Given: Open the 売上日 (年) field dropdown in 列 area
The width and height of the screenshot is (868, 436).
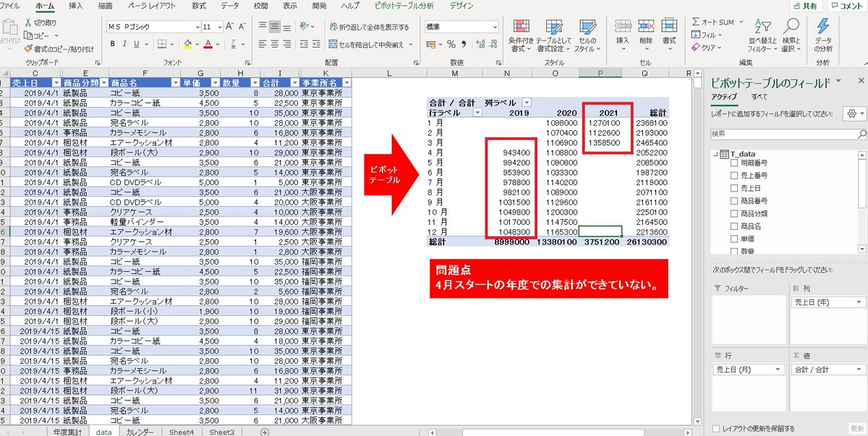Looking at the screenshot, I should pyautogui.click(x=860, y=302).
